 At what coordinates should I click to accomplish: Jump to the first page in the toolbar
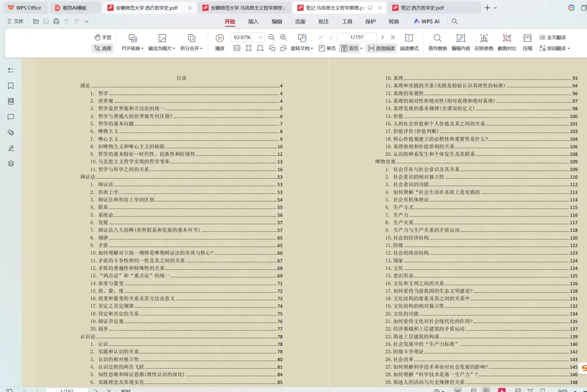[321, 37]
